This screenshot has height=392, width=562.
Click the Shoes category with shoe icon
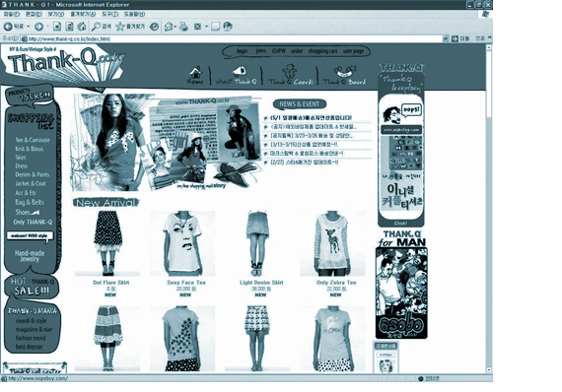point(28,212)
